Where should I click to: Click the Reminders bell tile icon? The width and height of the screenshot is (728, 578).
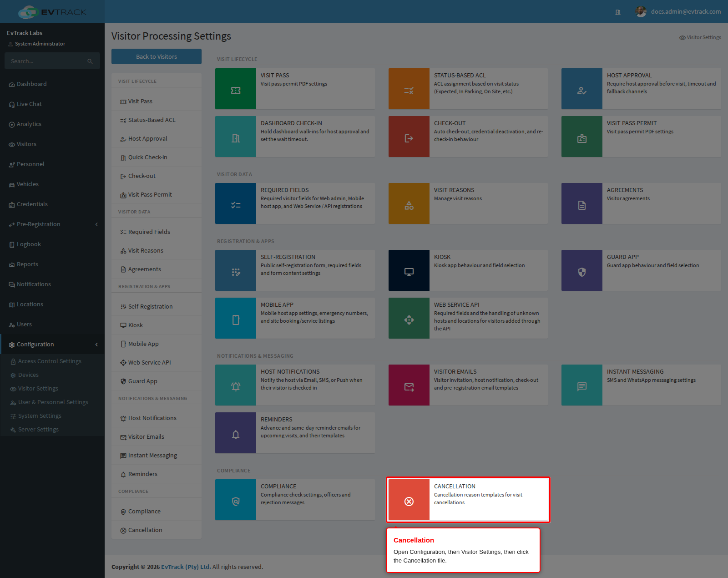(x=236, y=433)
